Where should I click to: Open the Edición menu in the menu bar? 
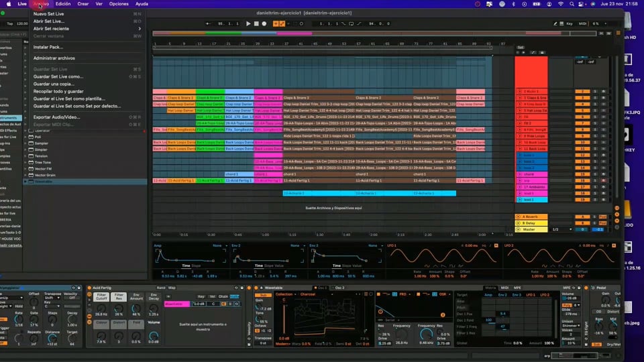pos(63,4)
